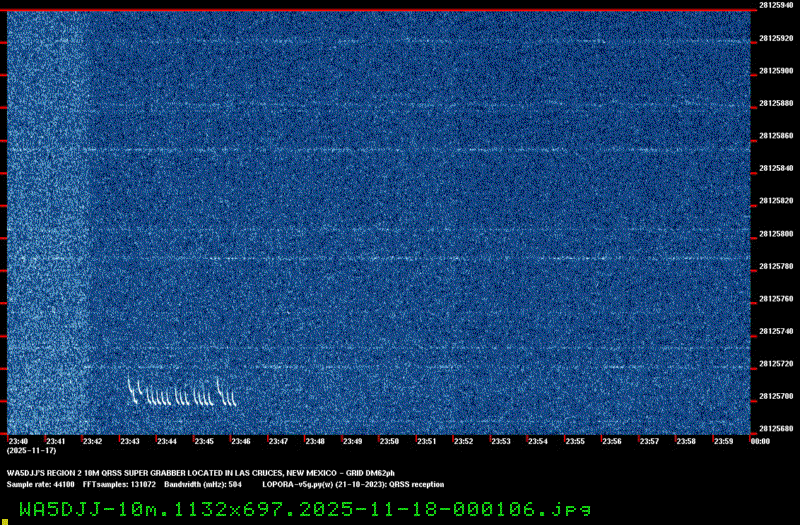Click frequency label 28125820
800x525 pixels.
(x=776, y=201)
